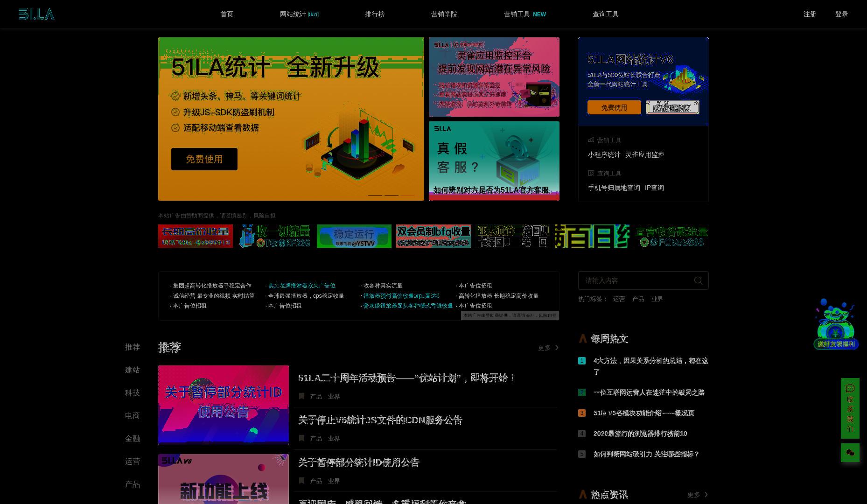Open article 关于停止V5统计JS文件的CDN服务公告

[380, 420]
